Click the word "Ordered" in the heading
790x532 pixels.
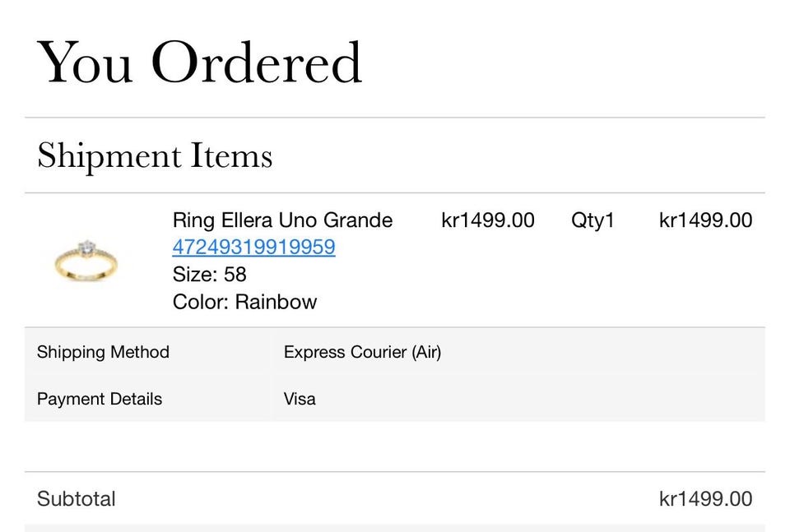point(256,62)
